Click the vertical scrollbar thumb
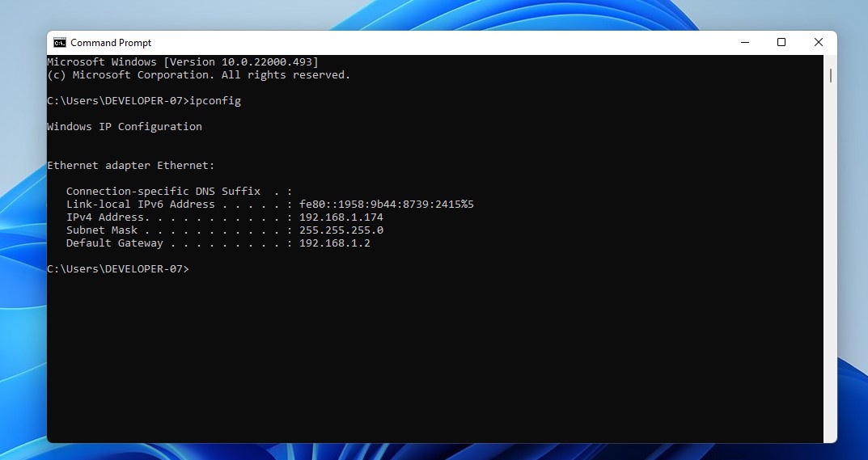This screenshot has height=460, width=868. coord(831,76)
